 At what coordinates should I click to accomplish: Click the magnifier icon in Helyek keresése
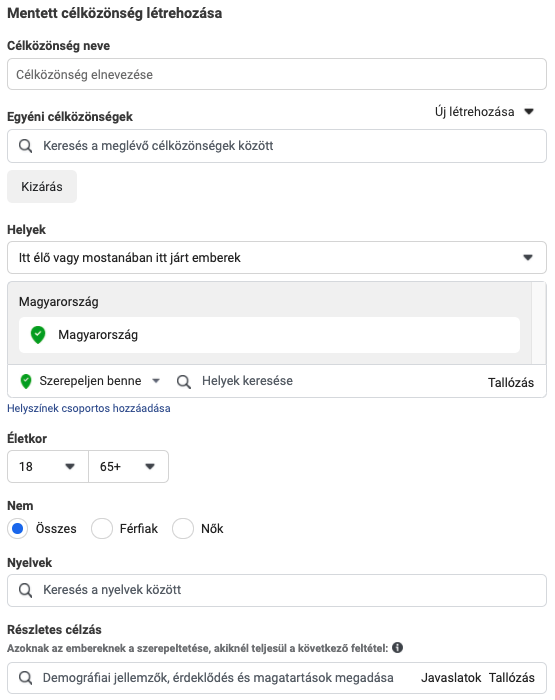coord(184,382)
